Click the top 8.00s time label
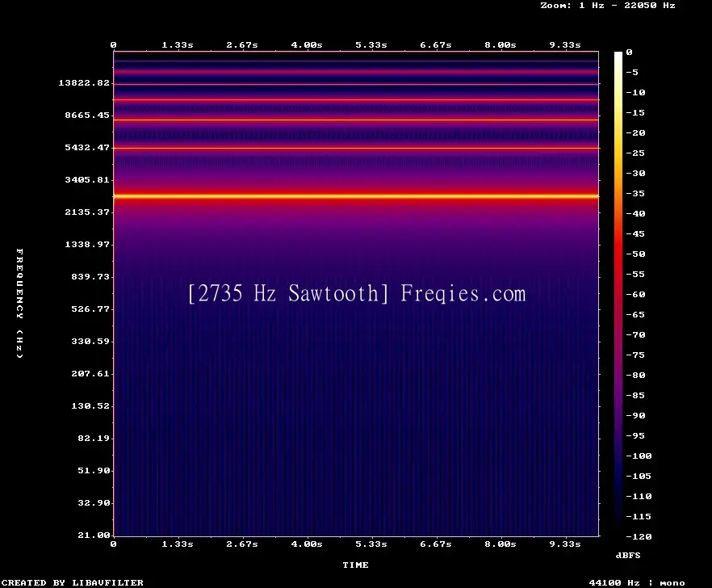 (x=500, y=45)
